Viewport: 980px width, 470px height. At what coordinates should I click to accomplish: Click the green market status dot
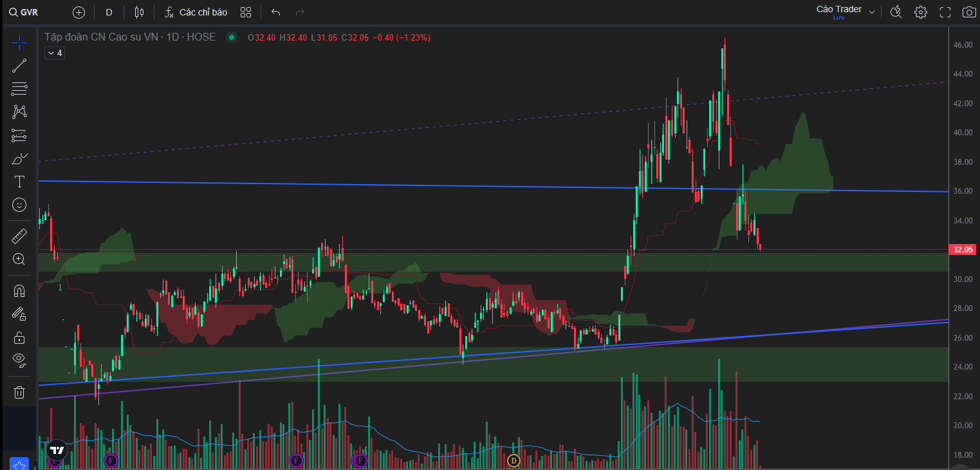[231, 37]
